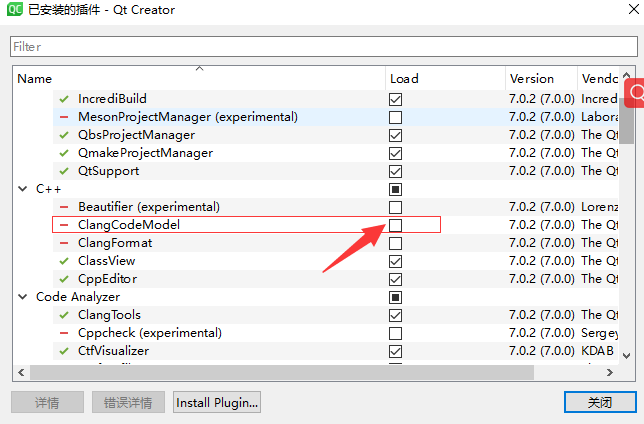
Task: Click the horizontal scrollbar right arrow
Action: (x=610, y=372)
